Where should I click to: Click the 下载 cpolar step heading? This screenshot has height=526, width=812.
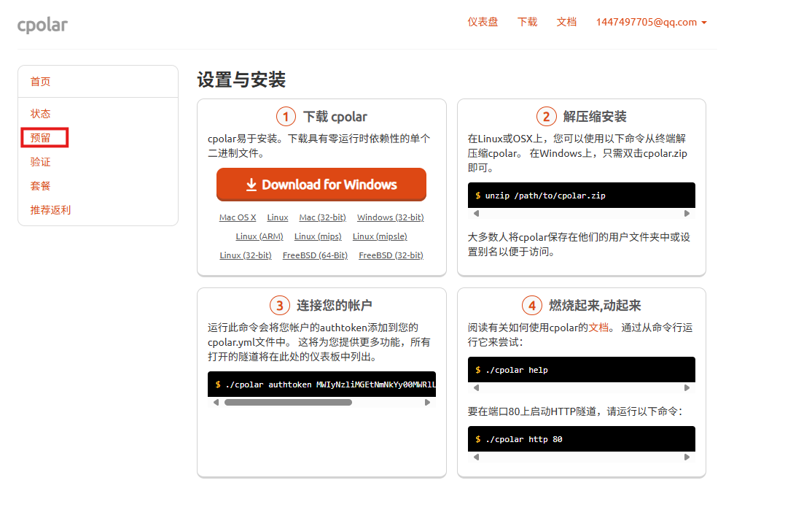coord(335,117)
